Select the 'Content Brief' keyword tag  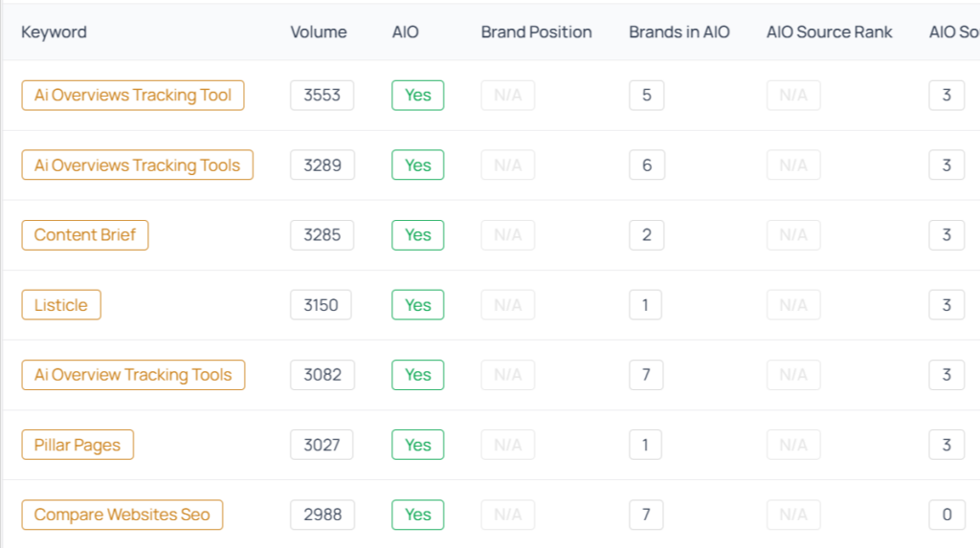85,235
